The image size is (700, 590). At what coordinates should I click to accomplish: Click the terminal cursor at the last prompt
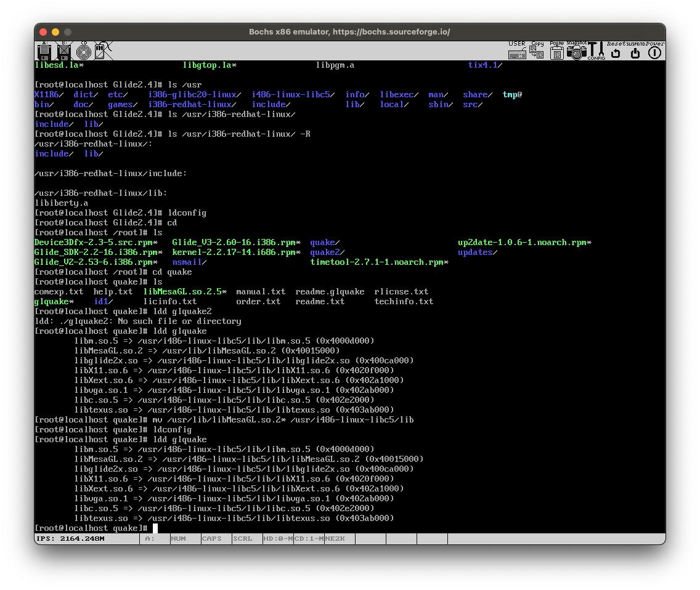tap(155, 528)
